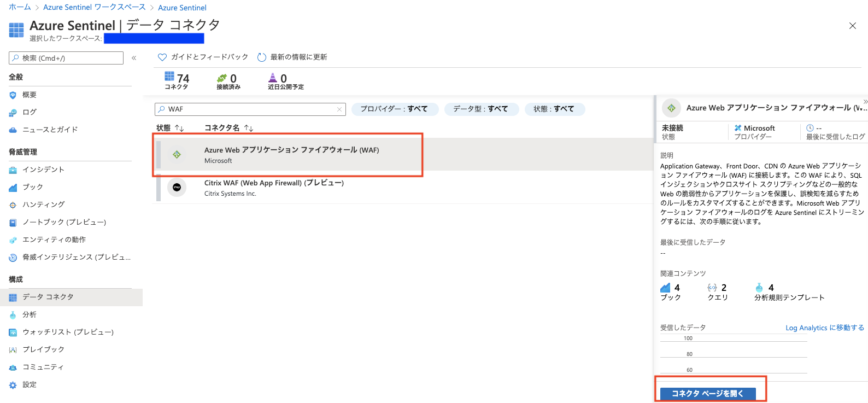The image size is (868, 403).
Task: Open the 概要 overview icon in sidebar
Action: [13, 95]
